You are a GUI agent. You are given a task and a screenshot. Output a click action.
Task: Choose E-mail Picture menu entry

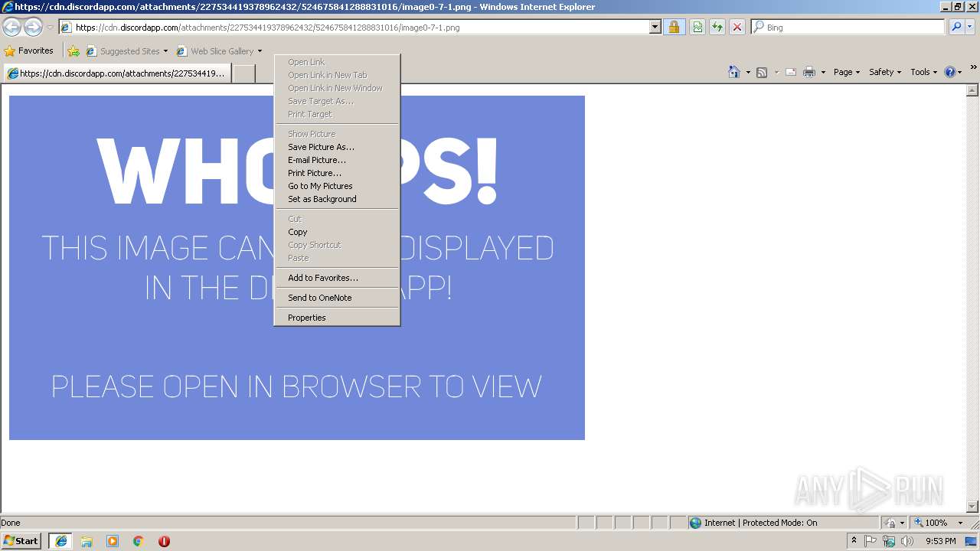[x=337, y=160]
